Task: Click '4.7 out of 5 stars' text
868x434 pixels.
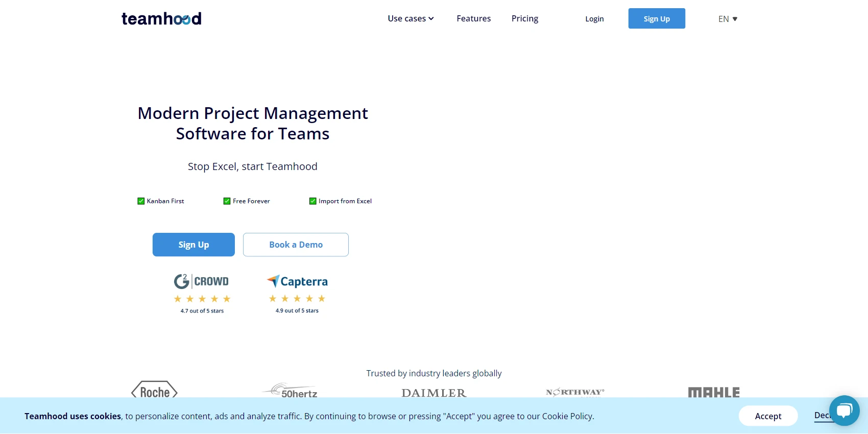Action: tap(202, 311)
